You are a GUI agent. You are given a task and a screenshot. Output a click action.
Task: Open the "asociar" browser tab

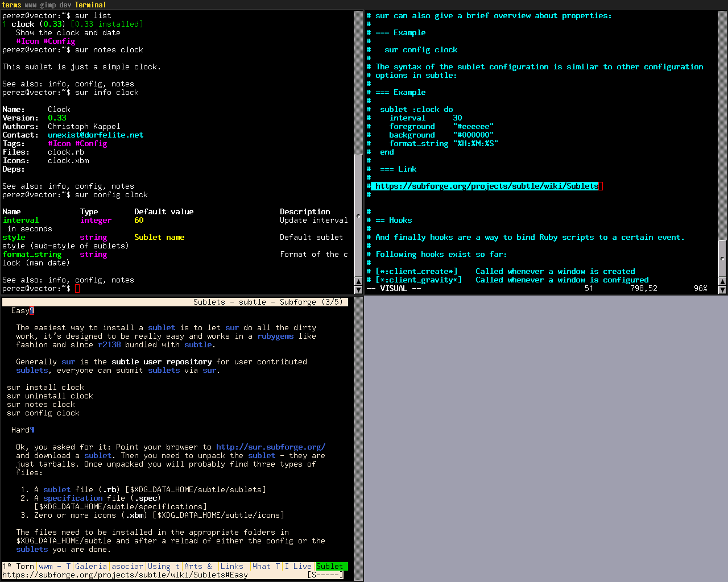pyautogui.click(x=127, y=567)
